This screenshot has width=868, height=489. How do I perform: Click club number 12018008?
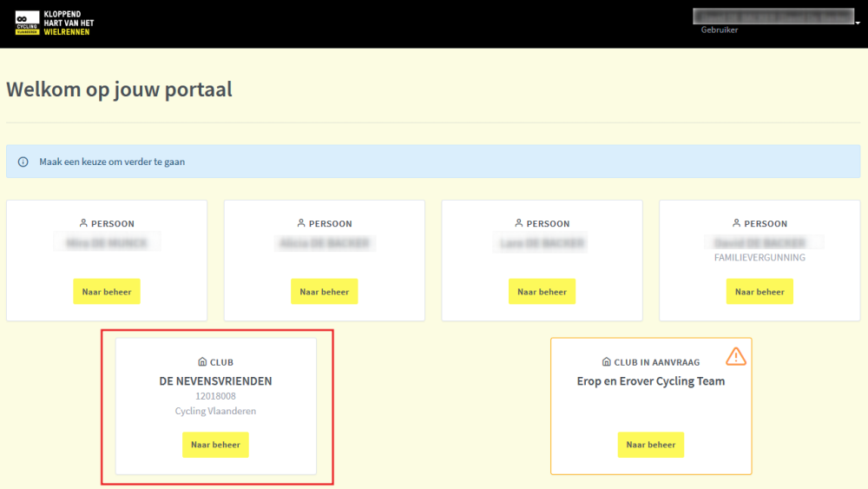(215, 396)
